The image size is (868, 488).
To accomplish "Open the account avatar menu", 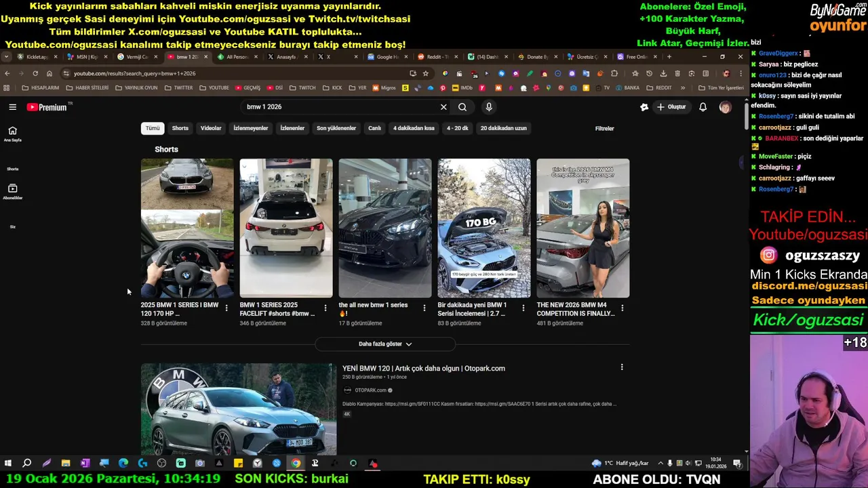I will click(x=725, y=107).
